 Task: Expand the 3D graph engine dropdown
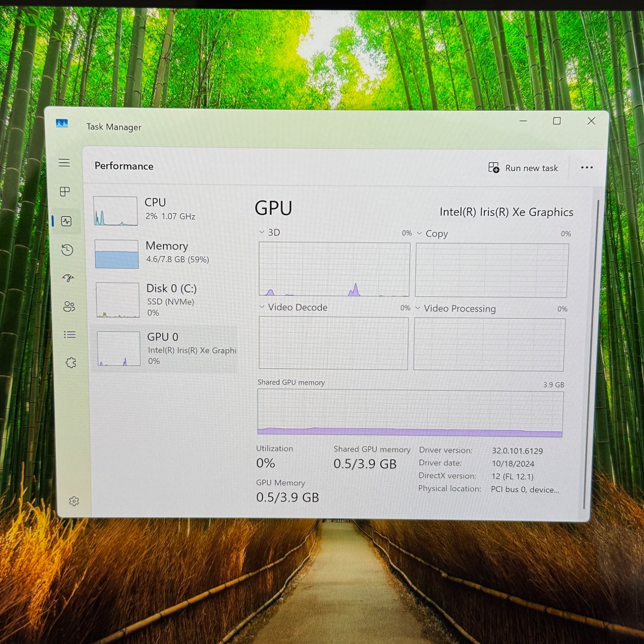point(270,232)
